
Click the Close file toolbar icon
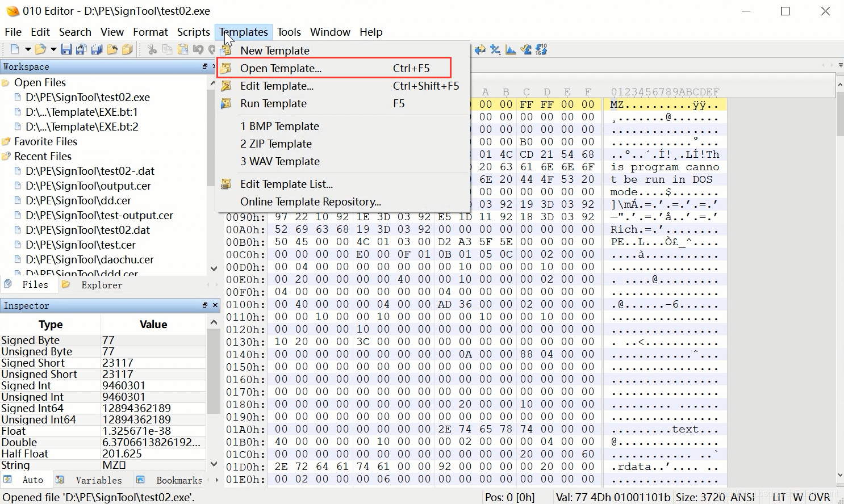click(x=112, y=49)
